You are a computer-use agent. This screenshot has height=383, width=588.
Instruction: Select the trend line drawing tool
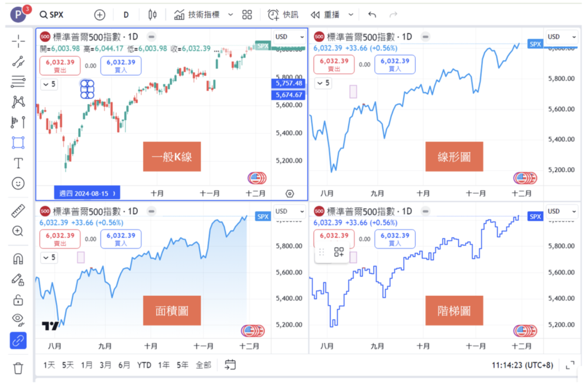18,62
